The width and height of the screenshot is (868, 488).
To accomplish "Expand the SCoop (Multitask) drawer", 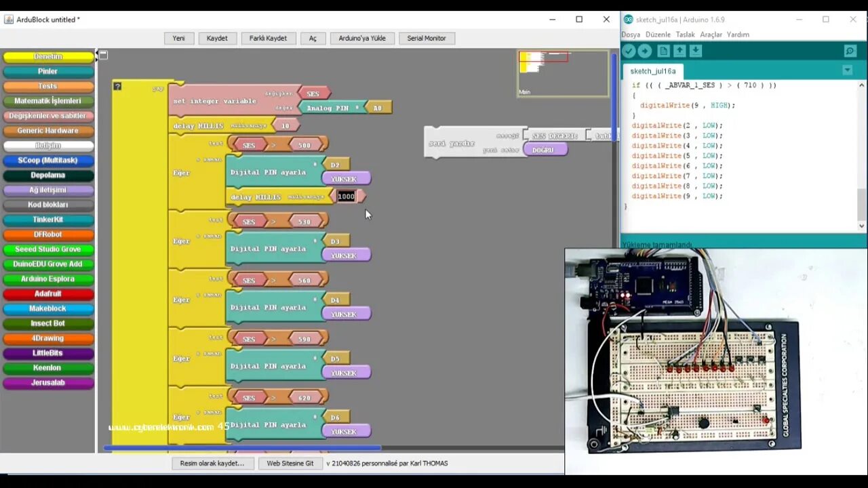I will (x=48, y=161).
